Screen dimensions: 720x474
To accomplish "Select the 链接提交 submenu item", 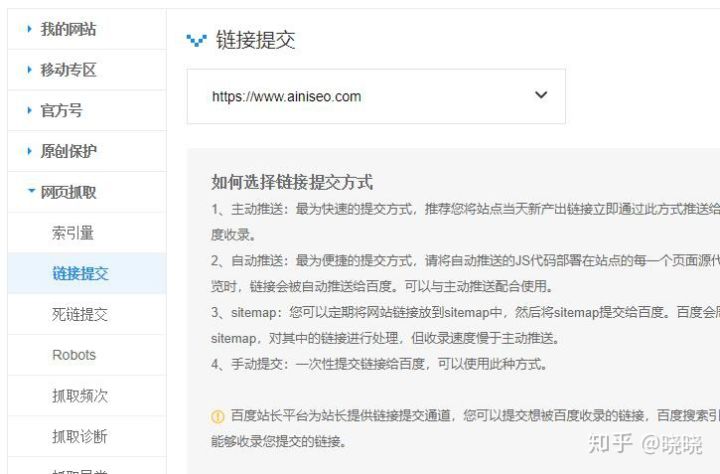I will (x=87, y=273).
